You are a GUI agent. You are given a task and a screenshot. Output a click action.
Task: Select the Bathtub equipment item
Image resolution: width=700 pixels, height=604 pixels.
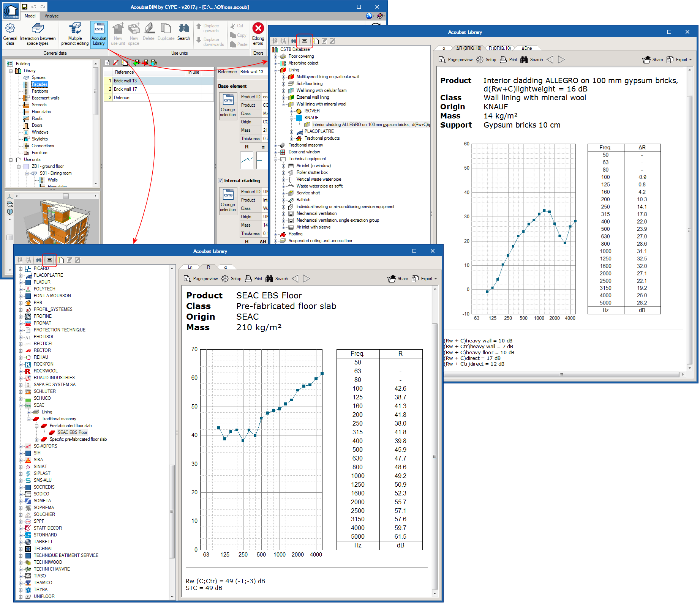303,200
